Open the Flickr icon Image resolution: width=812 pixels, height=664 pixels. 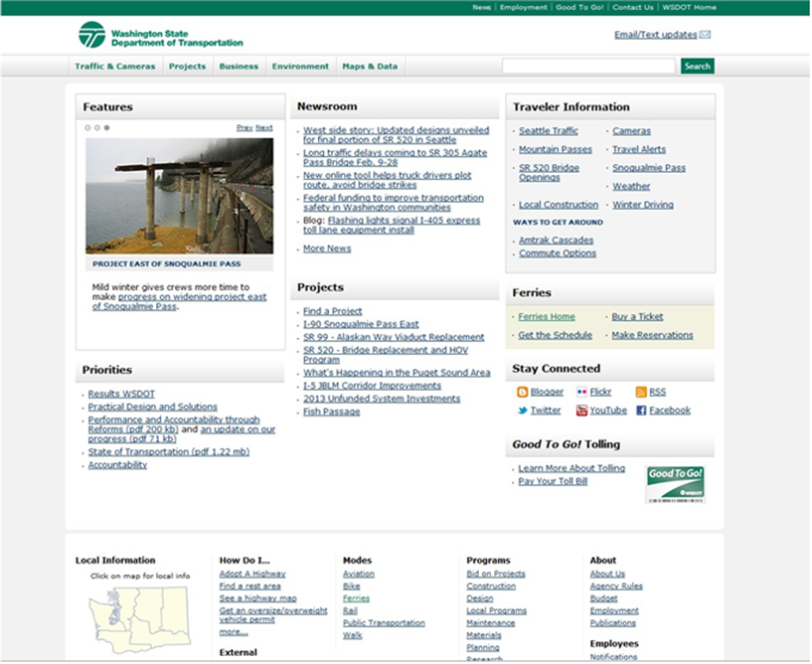click(x=581, y=393)
